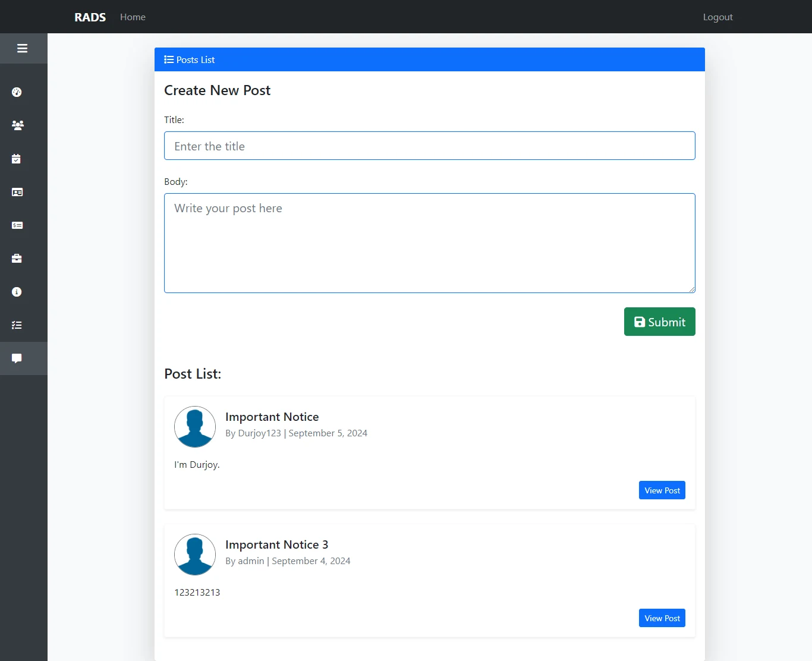Image resolution: width=812 pixels, height=661 pixels.
Task: Open the task checklist icon
Action: pyautogui.click(x=17, y=325)
